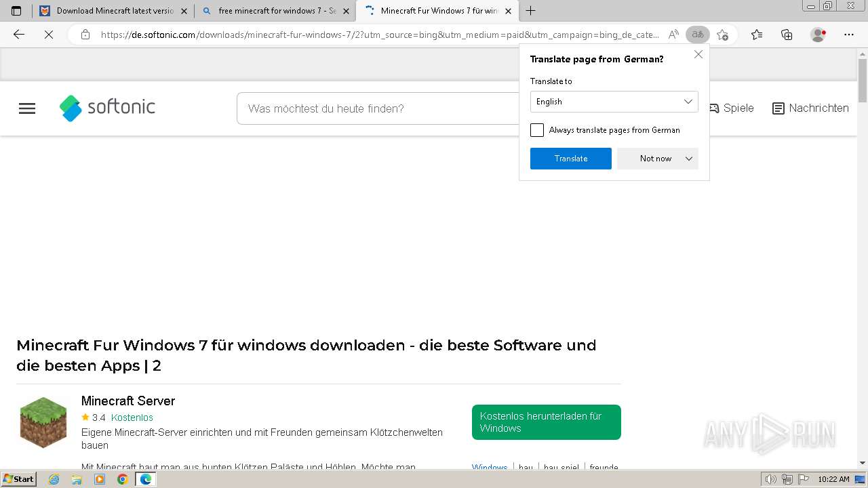Open Windows Media Player taskbar icon
The width and height of the screenshot is (868, 488).
coord(100,479)
